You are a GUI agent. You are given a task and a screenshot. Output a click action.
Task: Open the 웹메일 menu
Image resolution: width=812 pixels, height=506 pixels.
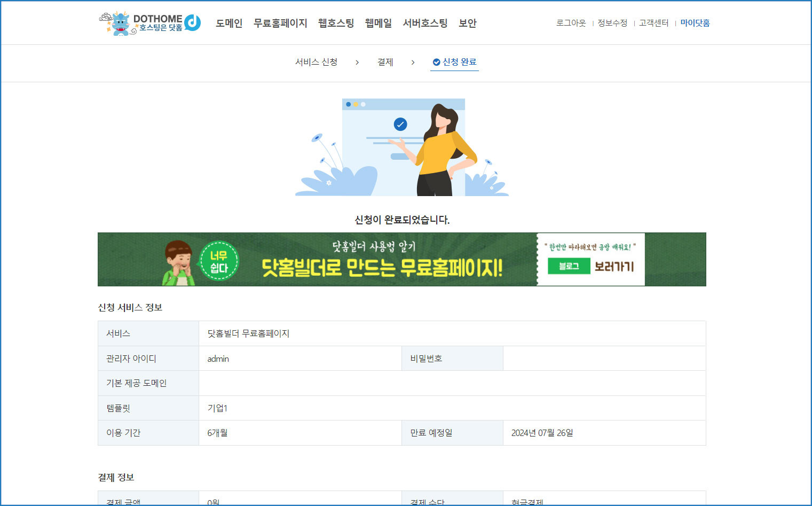coord(378,23)
